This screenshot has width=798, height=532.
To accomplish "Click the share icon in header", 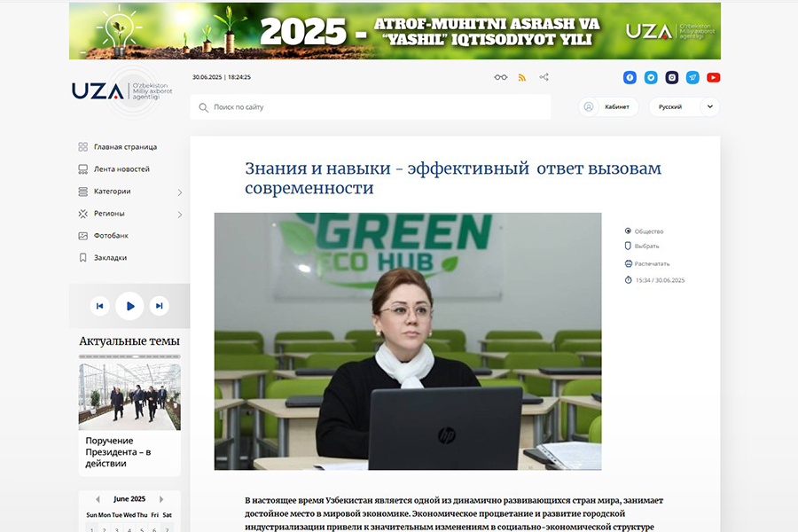I will pos(544,77).
